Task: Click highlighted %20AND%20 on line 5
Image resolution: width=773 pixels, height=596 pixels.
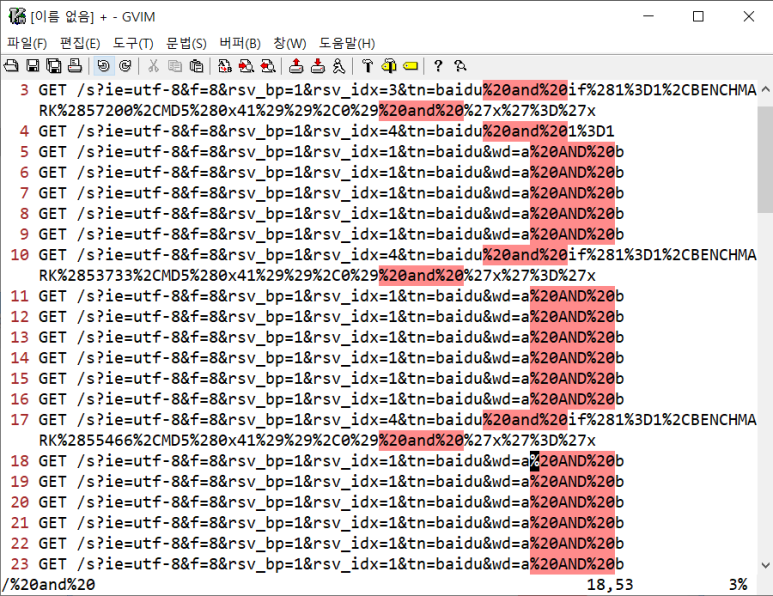Action: (x=572, y=152)
